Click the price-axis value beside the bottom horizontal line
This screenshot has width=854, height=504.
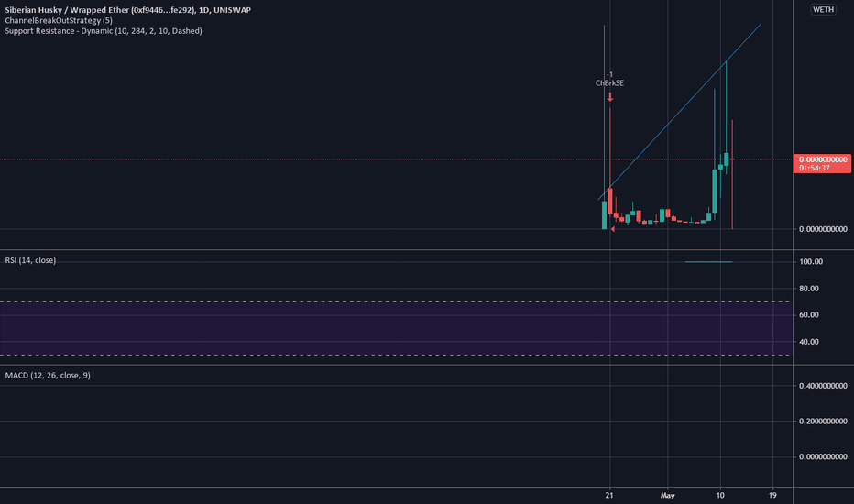[x=823, y=229]
